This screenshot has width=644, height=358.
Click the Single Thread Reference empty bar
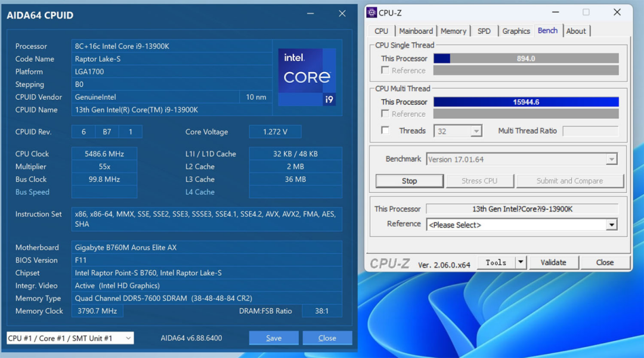click(x=526, y=70)
